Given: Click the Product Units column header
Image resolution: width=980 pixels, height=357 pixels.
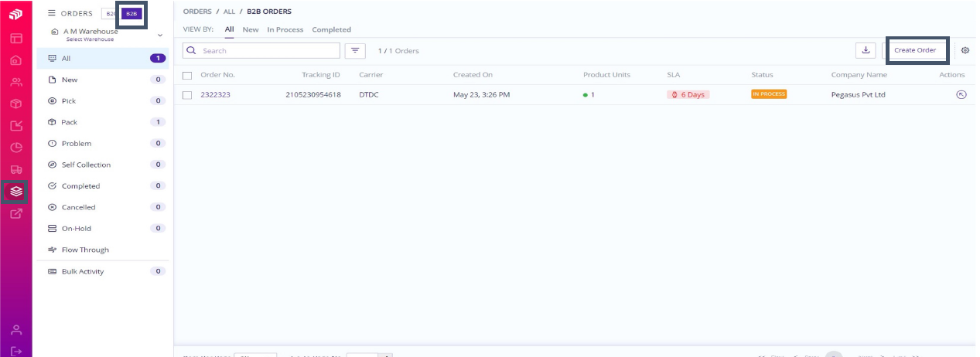Looking at the screenshot, I should (606, 75).
